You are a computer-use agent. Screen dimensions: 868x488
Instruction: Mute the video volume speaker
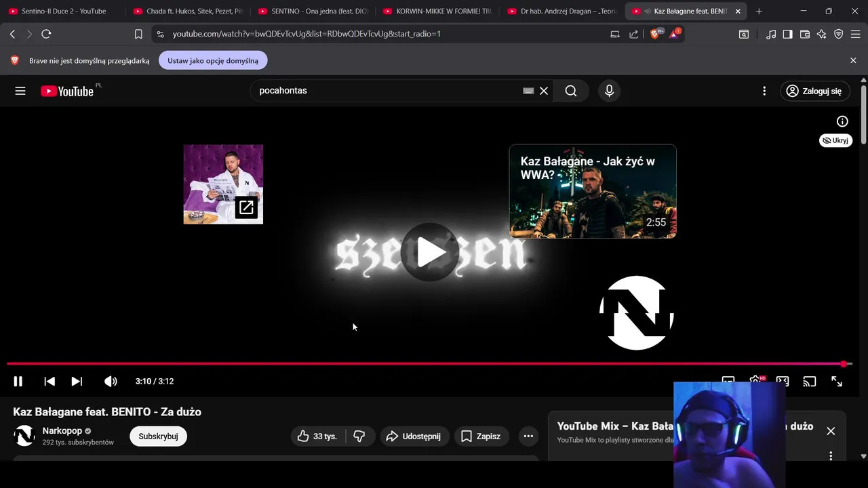coord(111,382)
